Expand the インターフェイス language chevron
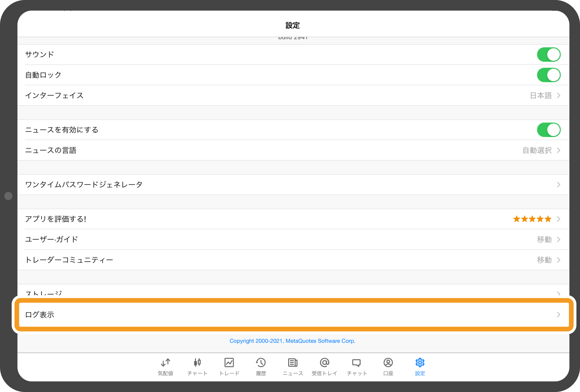The width and height of the screenshot is (580, 392). (559, 95)
